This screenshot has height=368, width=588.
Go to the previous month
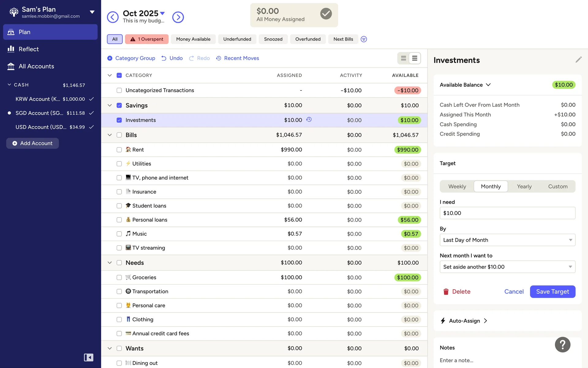point(113,17)
